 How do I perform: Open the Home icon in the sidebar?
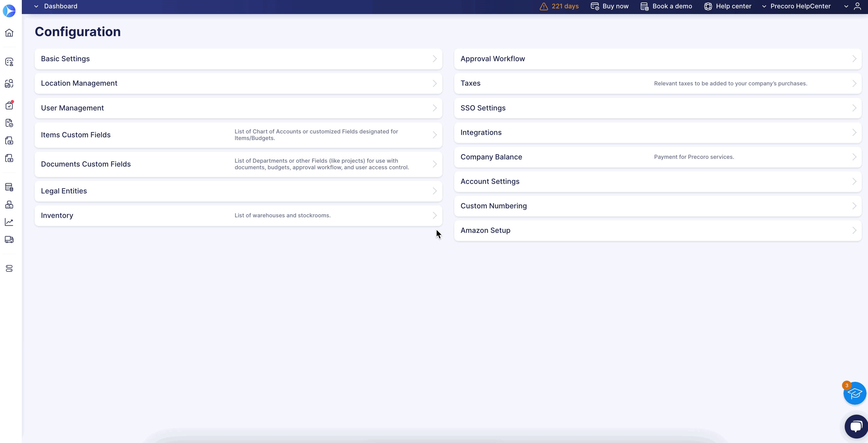[9, 33]
